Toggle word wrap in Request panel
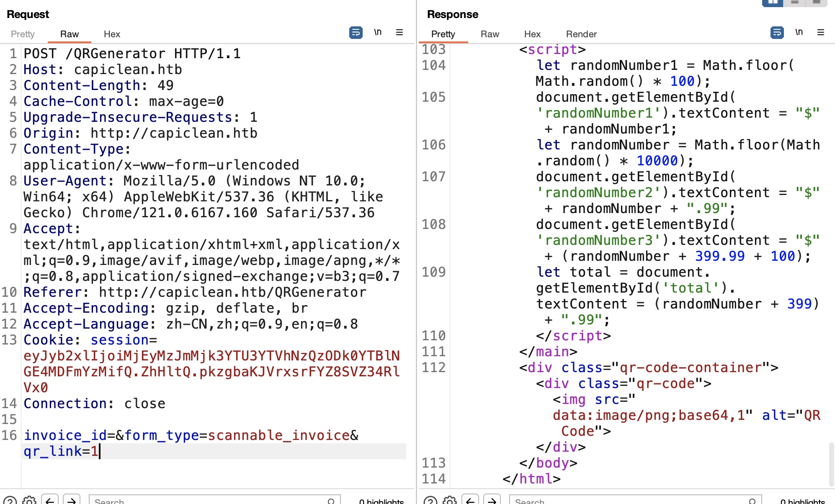This screenshot has width=835, height=504. click(x=356, y=32)
